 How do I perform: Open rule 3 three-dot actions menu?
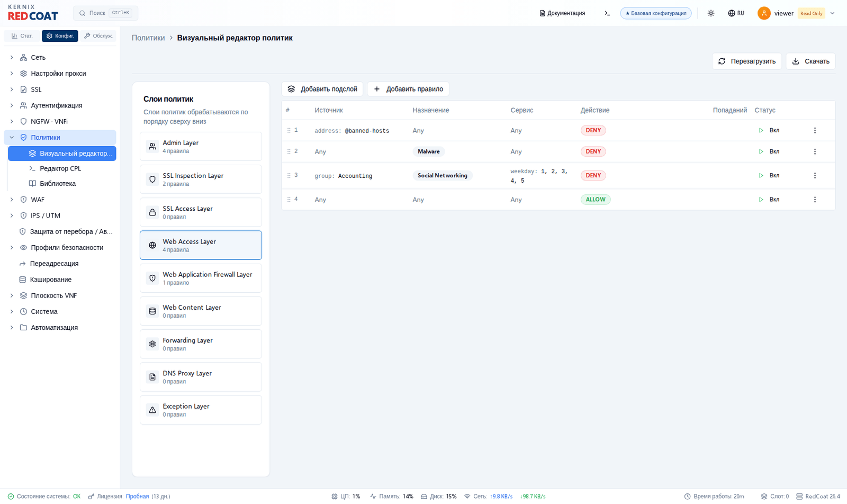tap(815, 175)
